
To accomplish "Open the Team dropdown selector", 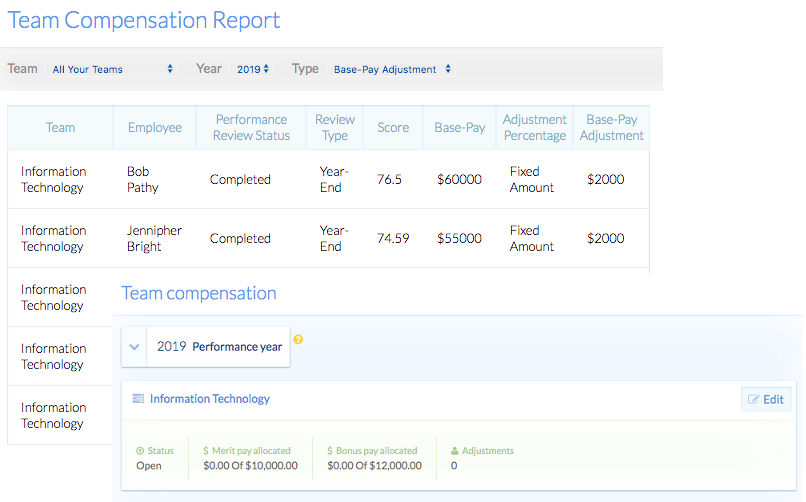I will click(x=112, y=70).
